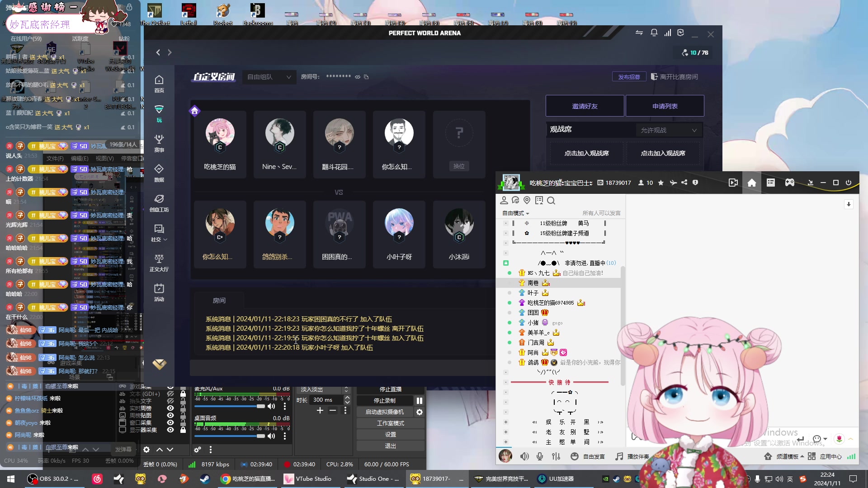Expand the 主憋单间 channel group in YY

[x=506, y=442]
